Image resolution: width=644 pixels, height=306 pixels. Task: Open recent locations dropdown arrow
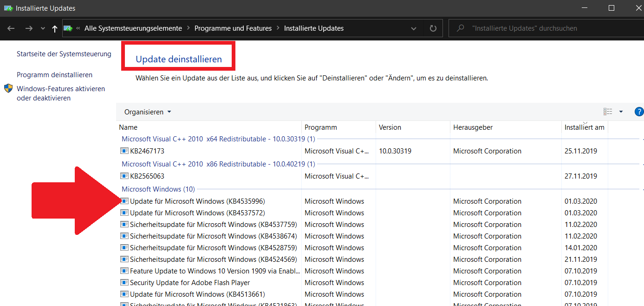pos(43,28)
